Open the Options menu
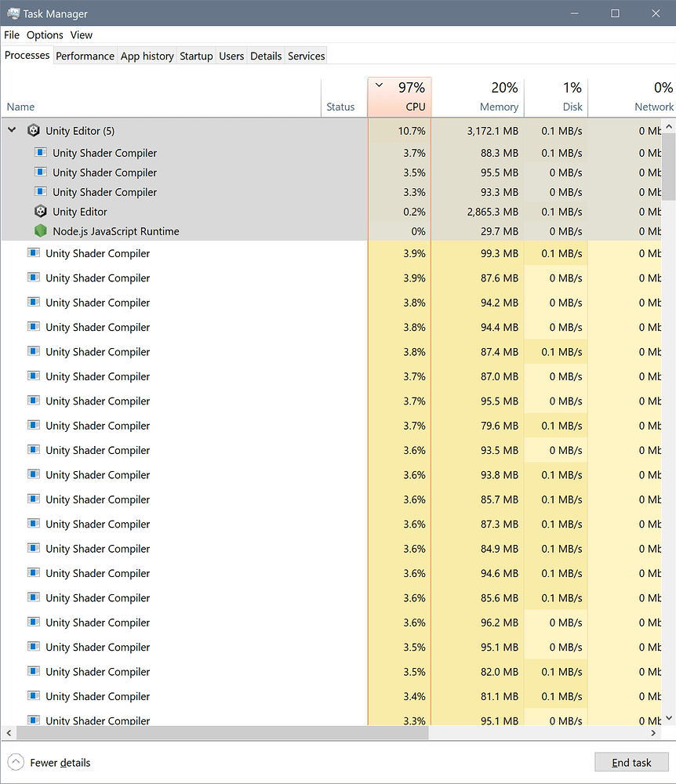The image size is (676, 784). pos(45,35)
